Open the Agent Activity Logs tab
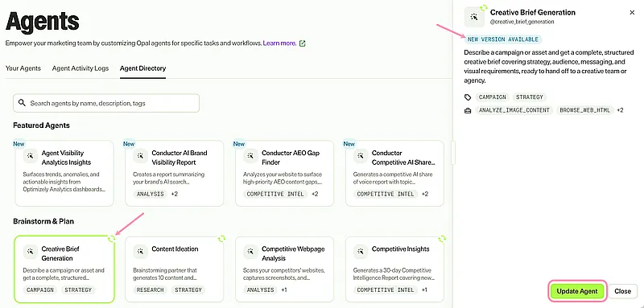 [80, 68]
